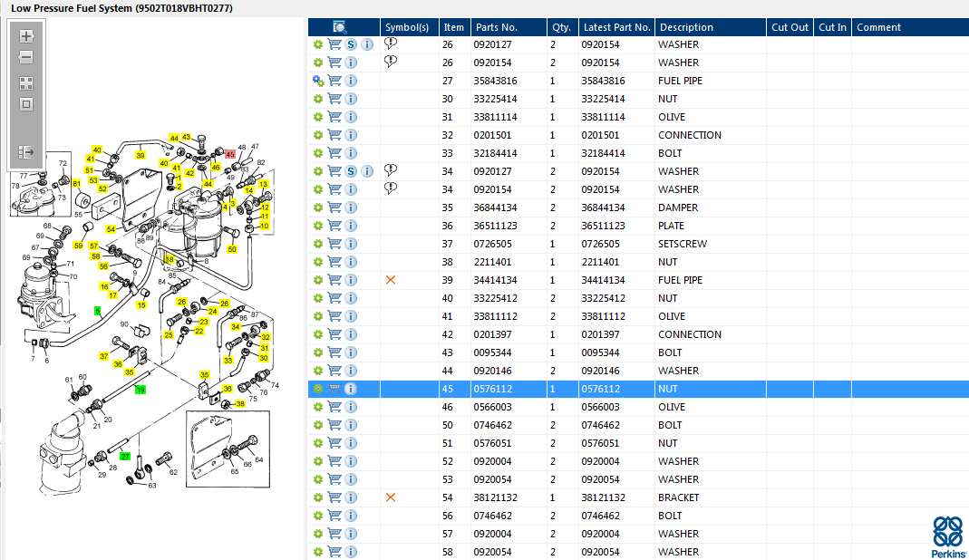The height and width of the screenshot is (560, 969).
Task: Click the Cut In column header
Action: point(832,27)
